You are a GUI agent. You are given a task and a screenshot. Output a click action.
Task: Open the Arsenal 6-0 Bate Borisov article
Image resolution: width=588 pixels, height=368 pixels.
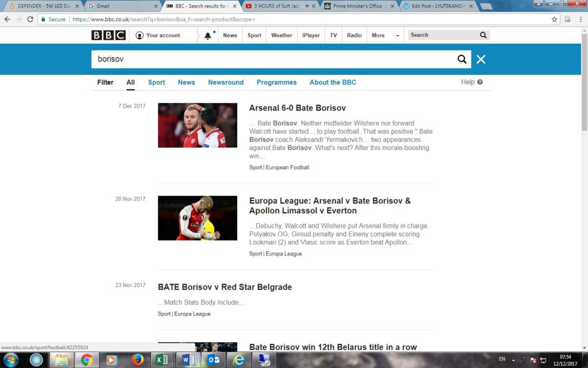click(297, 108)
